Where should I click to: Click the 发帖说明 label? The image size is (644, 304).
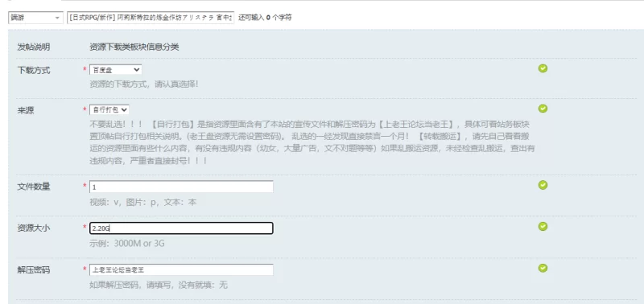pyautogui.click(x=34, y=47)
